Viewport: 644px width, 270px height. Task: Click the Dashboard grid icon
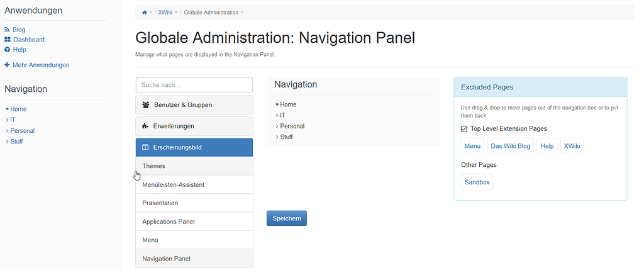(8, 40)
